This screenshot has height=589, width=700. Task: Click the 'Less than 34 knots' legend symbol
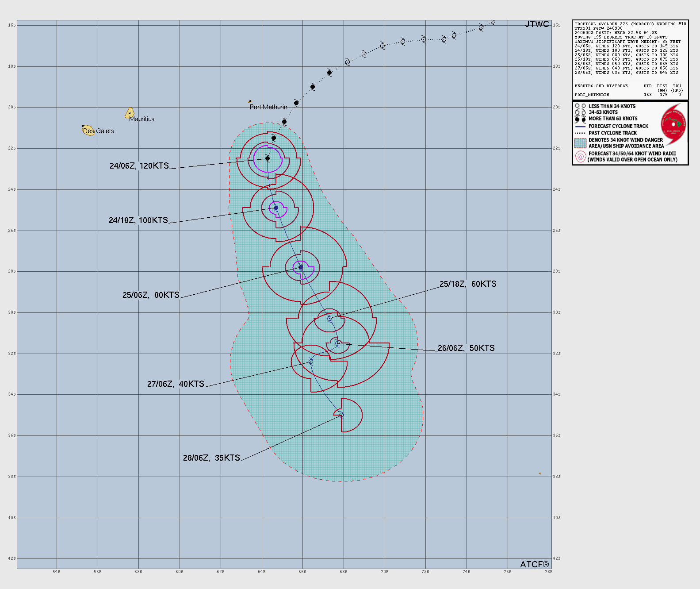580,106
